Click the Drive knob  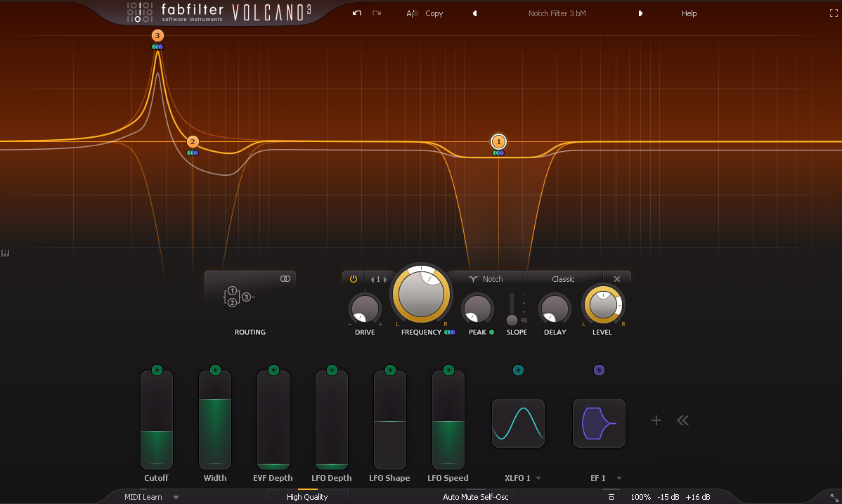click(365, 309)
